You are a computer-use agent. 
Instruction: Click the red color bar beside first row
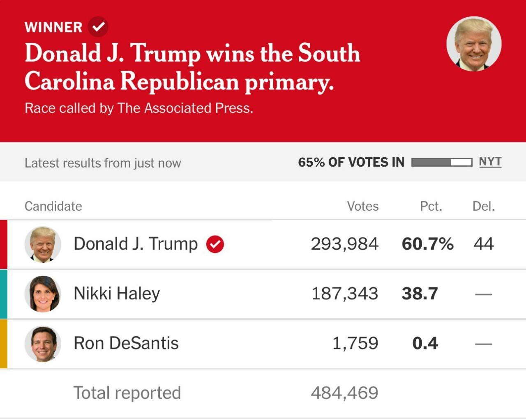(x=4, y=244)
